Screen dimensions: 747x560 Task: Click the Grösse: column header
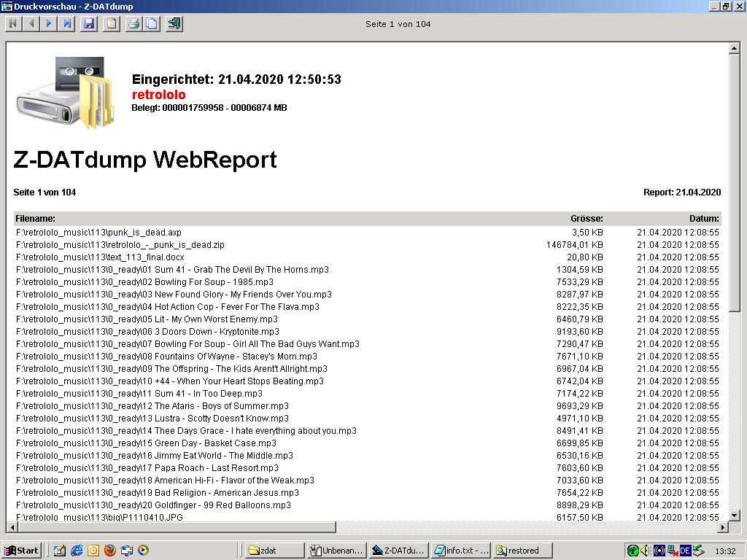pos(587,219)
